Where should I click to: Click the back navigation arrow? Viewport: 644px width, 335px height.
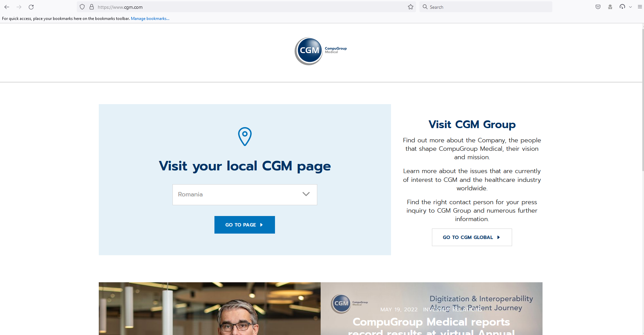[x=7, y=7]
